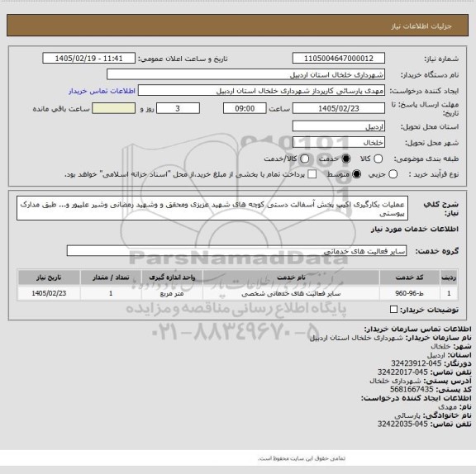Click the deadline date field 1405/02/23

tap(339, 108)
